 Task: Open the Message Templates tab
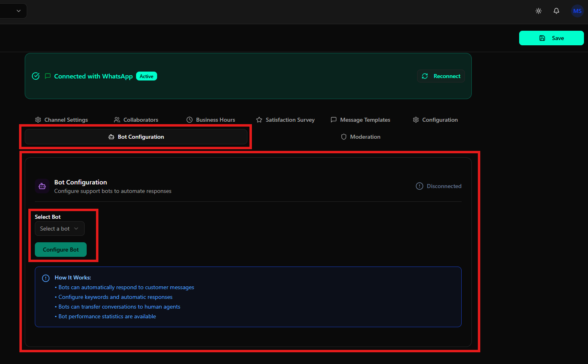click(x=360, y=120)
